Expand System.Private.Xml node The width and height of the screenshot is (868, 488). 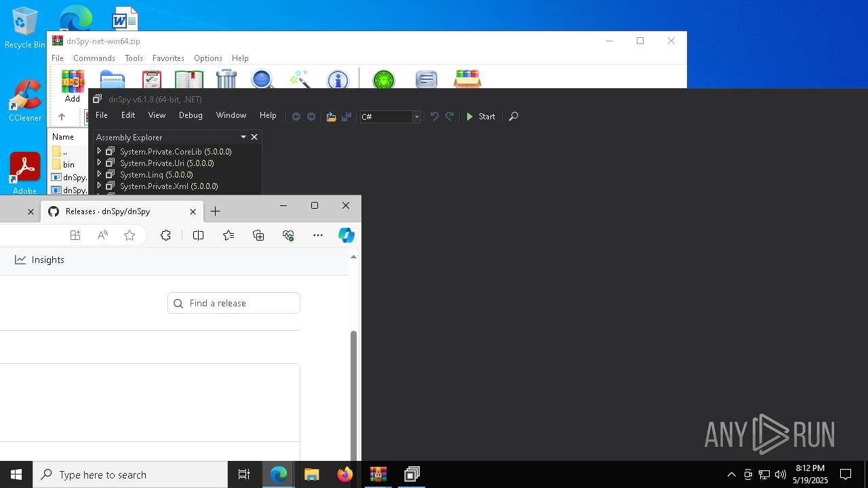point(99,186)
